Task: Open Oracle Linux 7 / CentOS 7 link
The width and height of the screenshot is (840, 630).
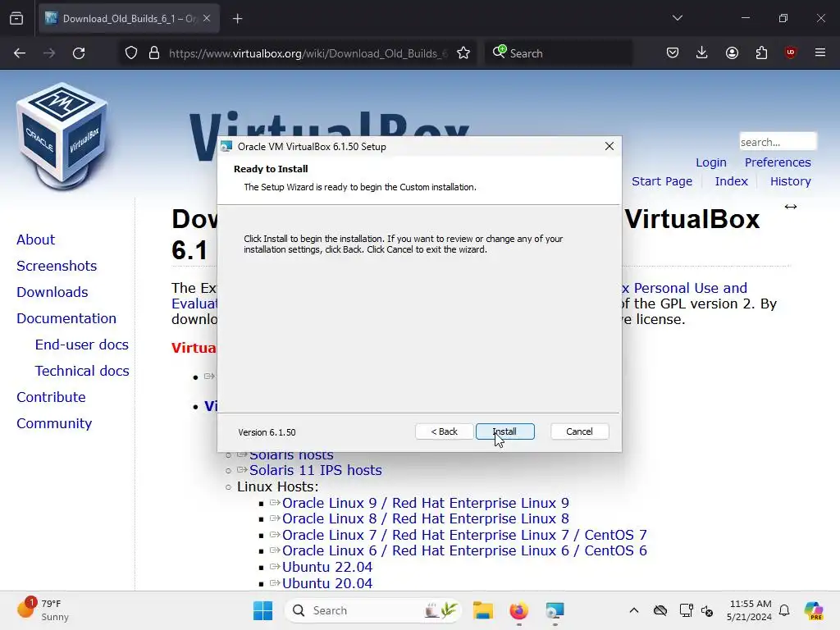Action: pos(464,535)
